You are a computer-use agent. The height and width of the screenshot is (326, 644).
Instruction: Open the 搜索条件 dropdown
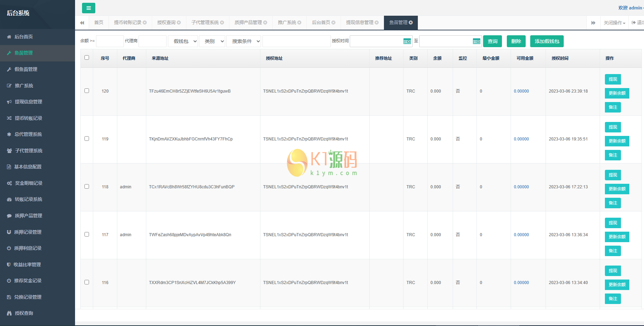point(244,41)
